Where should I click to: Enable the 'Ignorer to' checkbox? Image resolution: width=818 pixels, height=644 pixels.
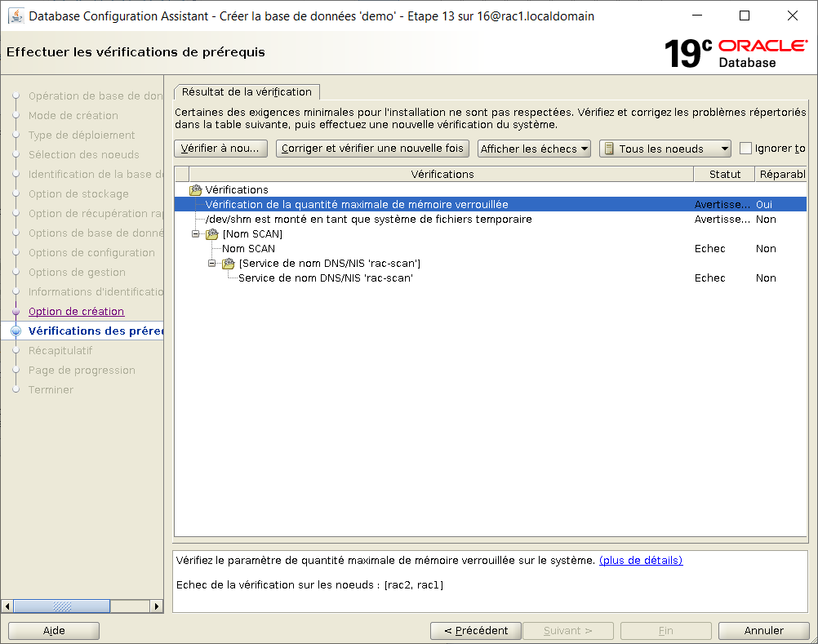[745, 148]
